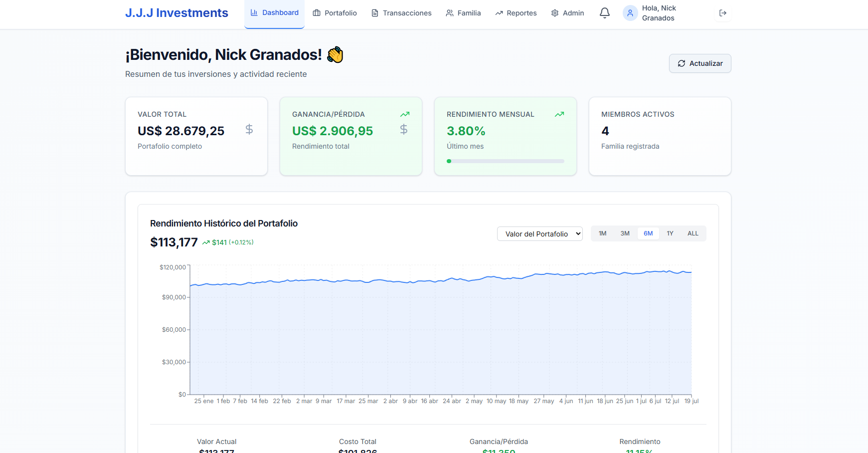Viewport: 868px width, 453px height.
Task: Open the Valor del Portafolio dropdown
Action: point(540,234)
